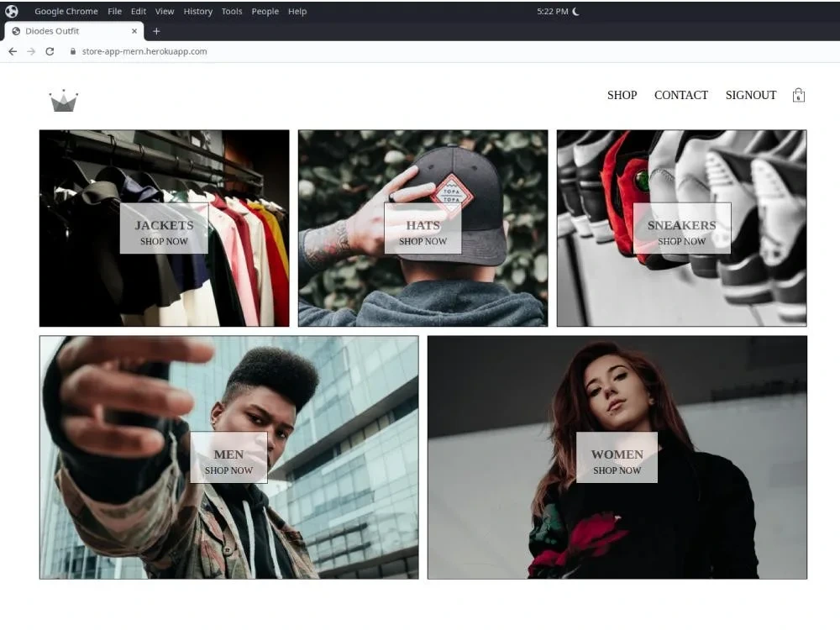
Task: Navigate back with the browser arrow
Action: click(12, 50)
